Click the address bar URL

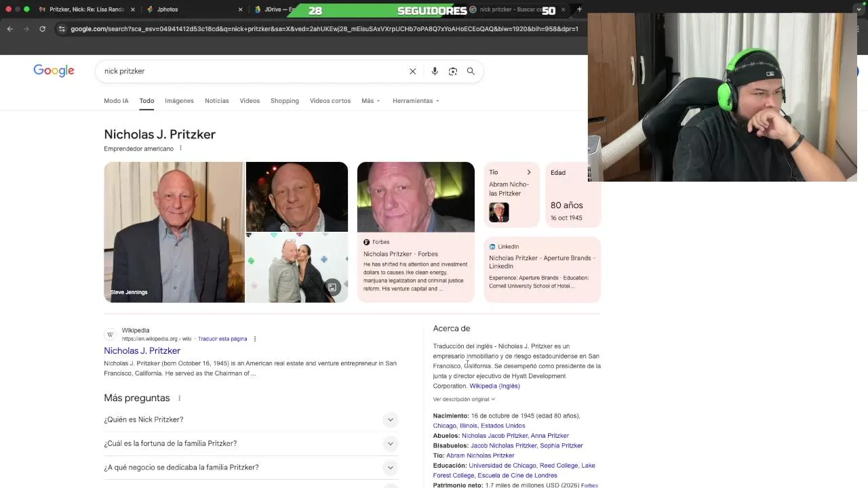click(x=324, y=29)
